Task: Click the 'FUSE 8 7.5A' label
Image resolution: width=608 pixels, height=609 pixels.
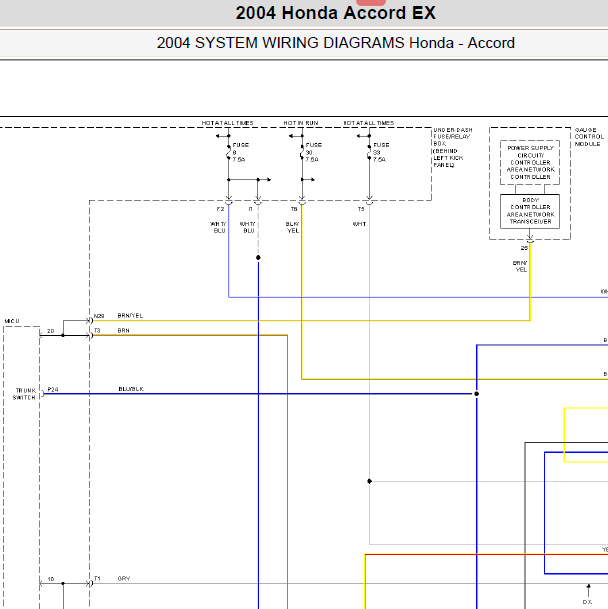Action: point(240,152)
